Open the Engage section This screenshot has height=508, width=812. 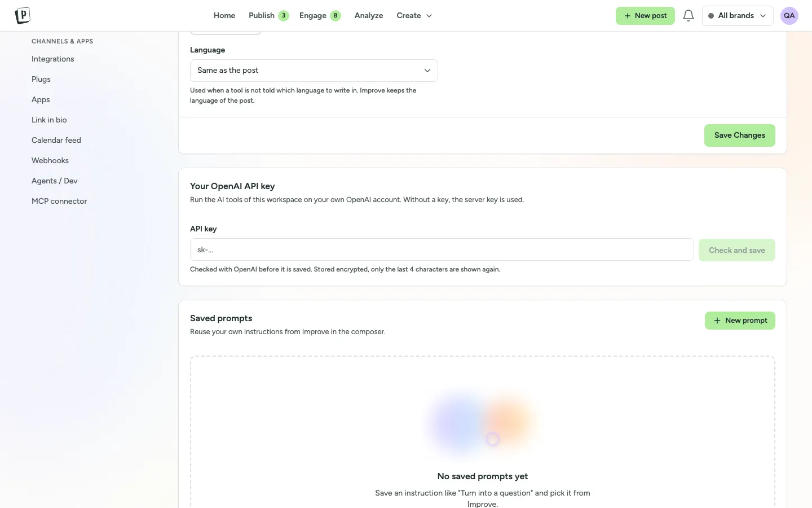point(313,16)
